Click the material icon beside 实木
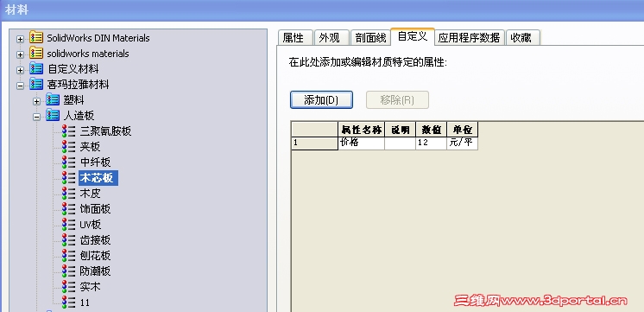The height and width of the screenshot is (312, 644). tap(68, 287)
